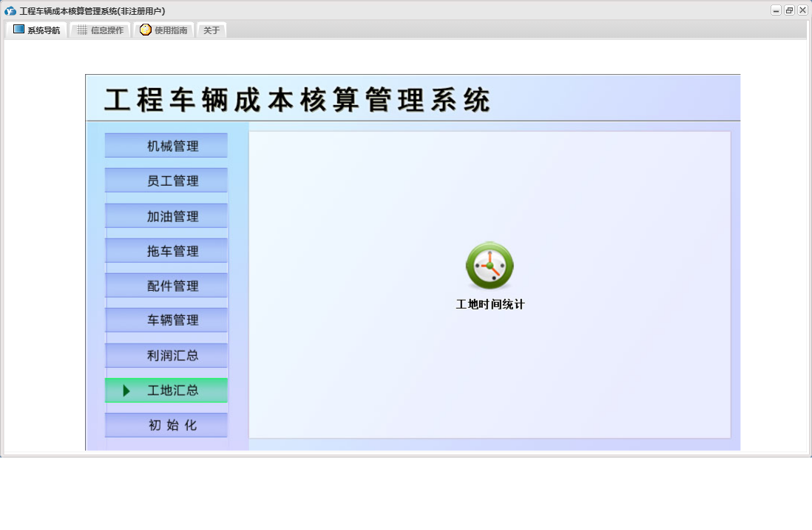812x530 pixels.
Task: Click the 系统导航 monitor icon
Action: tap(18, 29)
